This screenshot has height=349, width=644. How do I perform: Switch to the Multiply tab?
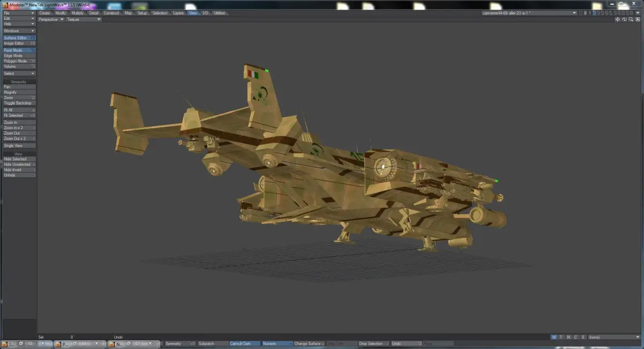pos(77,13)
